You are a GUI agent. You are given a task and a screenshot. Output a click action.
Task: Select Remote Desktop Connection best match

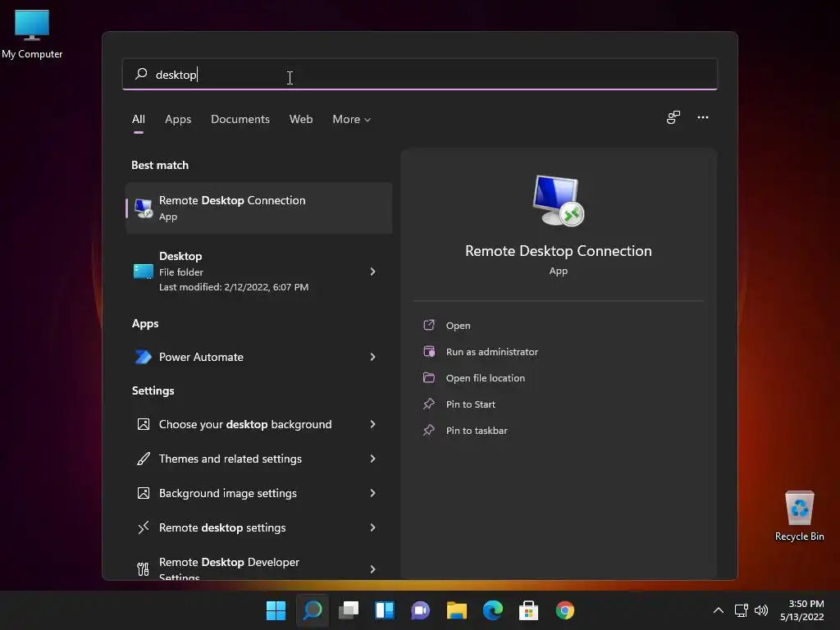click(258, 208)
